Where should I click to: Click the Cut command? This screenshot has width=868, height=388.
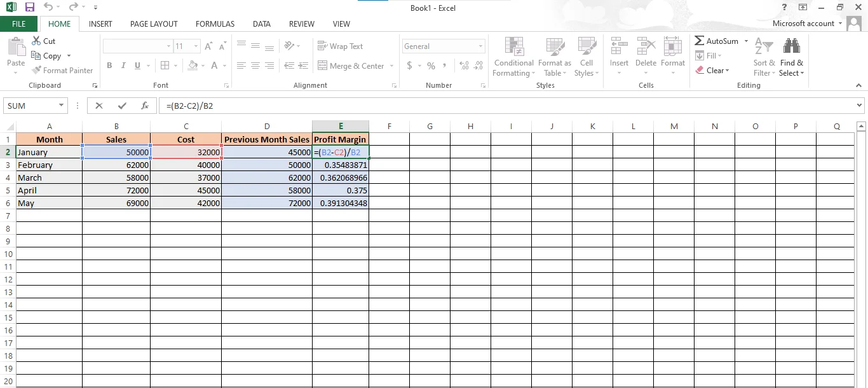click(x=43, y=41)
